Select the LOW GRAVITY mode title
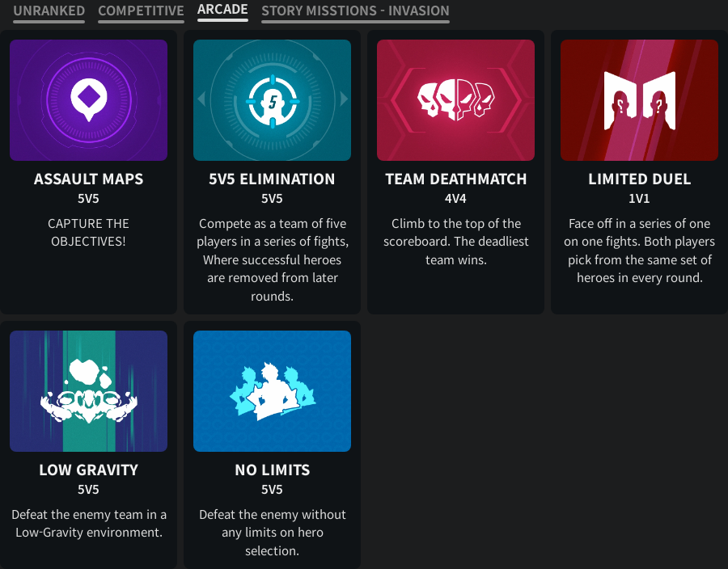 tap(89, 470)
